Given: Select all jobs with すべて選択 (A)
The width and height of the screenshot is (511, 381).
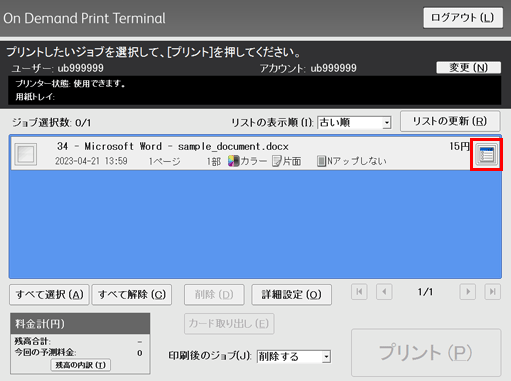Looking at the screenshot, I should tap(49, 295).
